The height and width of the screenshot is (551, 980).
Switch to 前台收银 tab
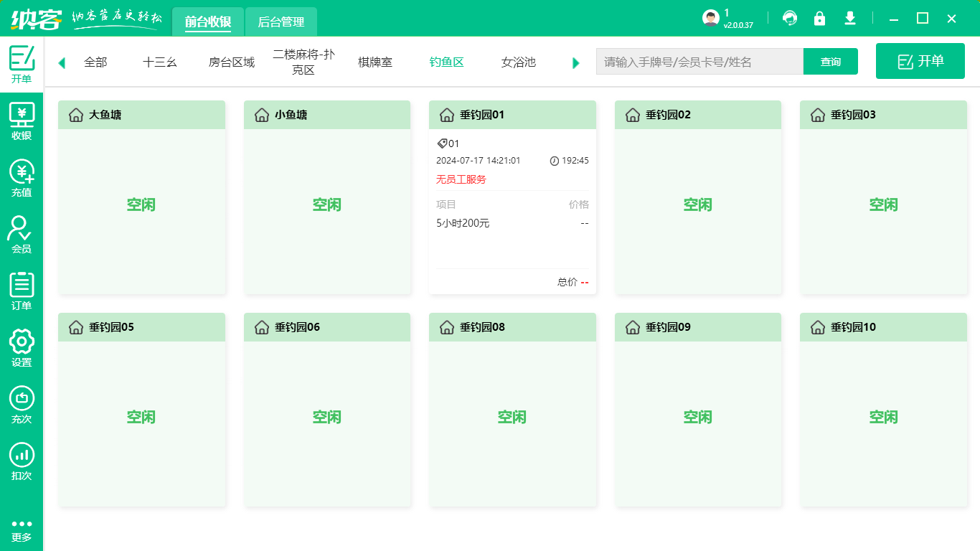point(207,22)
